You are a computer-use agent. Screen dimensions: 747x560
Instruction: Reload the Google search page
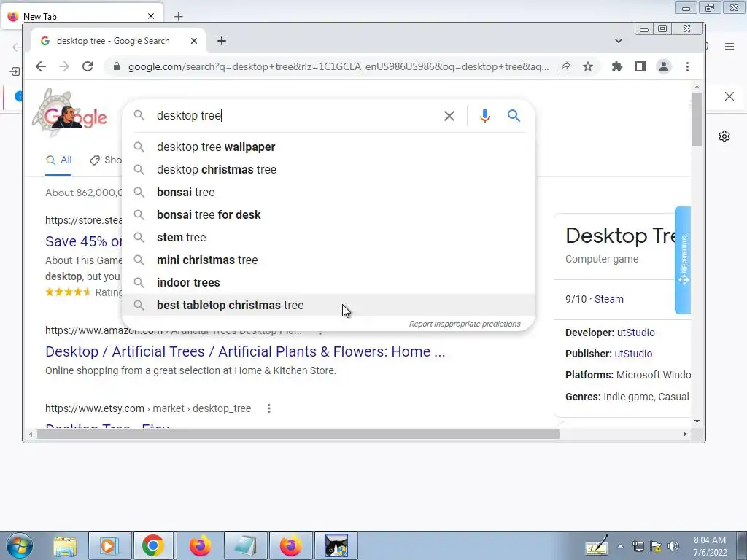coord(88,66)
